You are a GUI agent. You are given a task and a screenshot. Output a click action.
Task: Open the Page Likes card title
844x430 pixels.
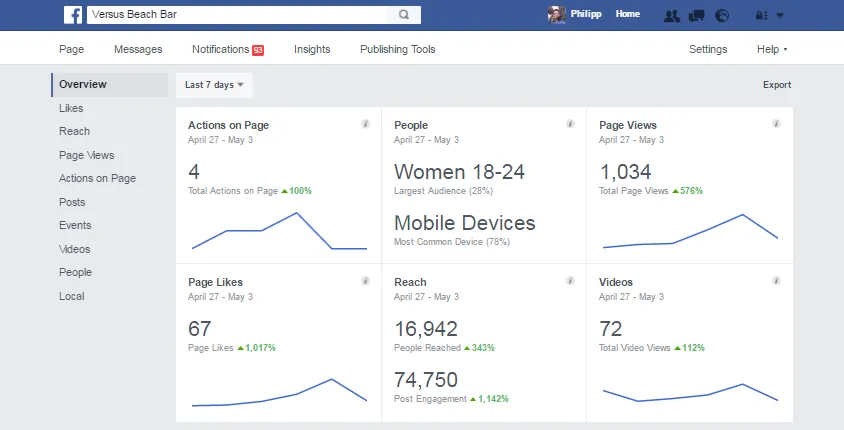pos(215,283)
